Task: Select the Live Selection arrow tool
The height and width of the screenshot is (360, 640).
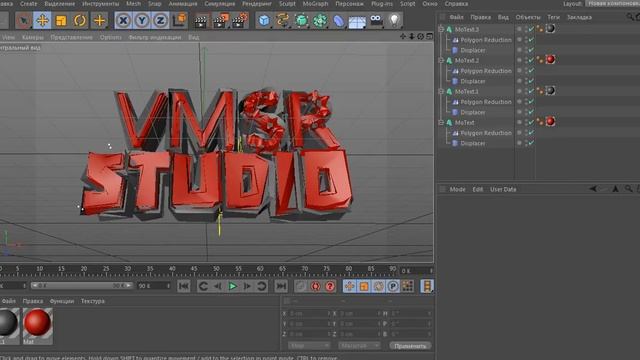Action: coord(24,20)
